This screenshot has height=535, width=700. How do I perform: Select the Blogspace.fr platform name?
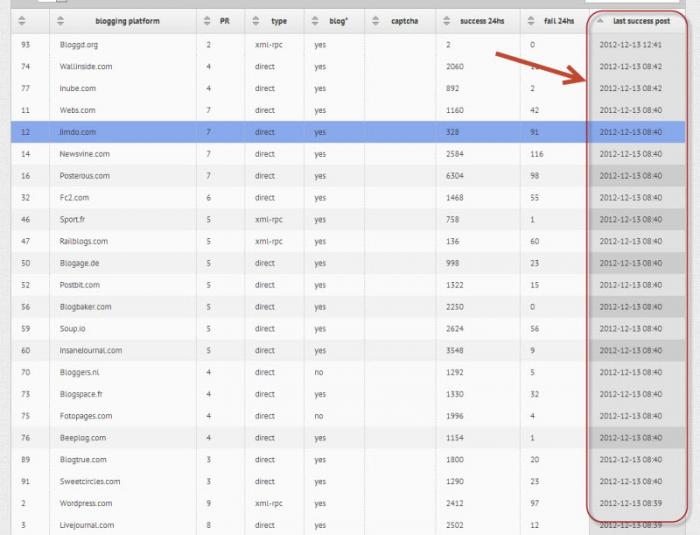pyautogui.click(x=81, y=394)
